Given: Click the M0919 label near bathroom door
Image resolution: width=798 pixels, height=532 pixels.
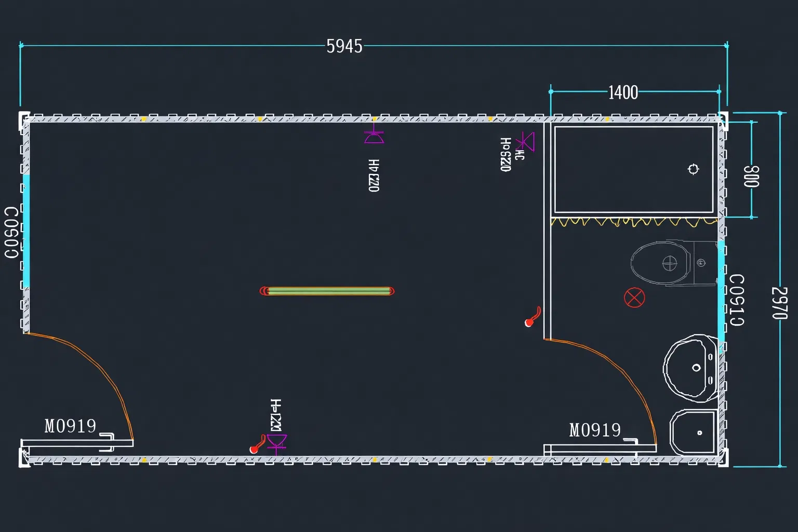Looking at the screenshot, I should [x=595, y=430].
